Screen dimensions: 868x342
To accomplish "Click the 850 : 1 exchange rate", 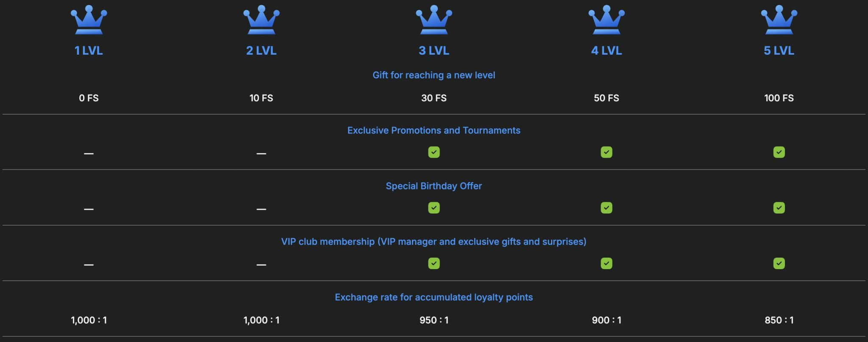I will coord(779,320).
